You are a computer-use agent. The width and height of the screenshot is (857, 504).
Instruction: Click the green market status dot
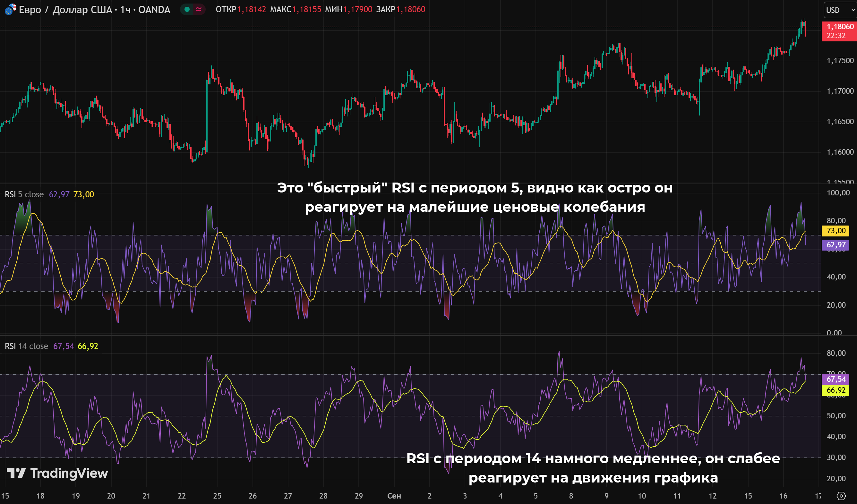[x=187, y=10]
